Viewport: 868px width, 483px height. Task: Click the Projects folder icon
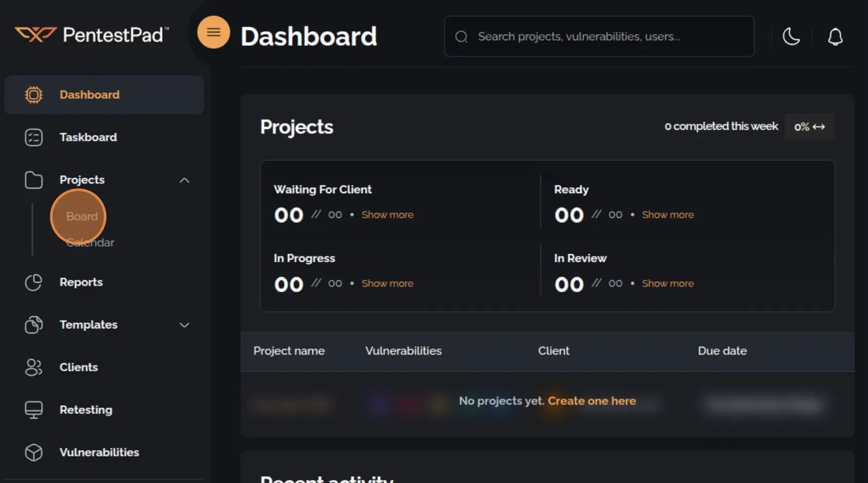pos(33,180)
